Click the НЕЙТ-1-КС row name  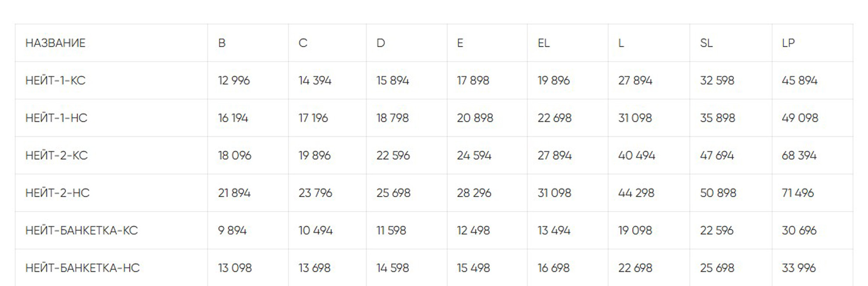coord(55,81)
